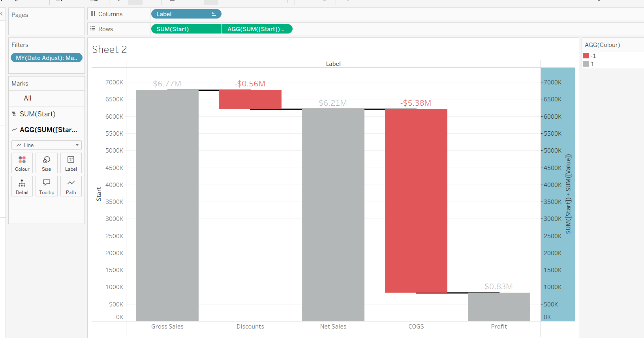Collapse the side pane with left chevron

click(2, 14)
